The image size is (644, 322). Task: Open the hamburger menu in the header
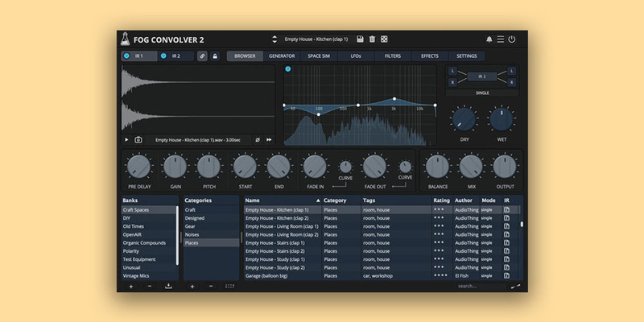click(500, 39)
